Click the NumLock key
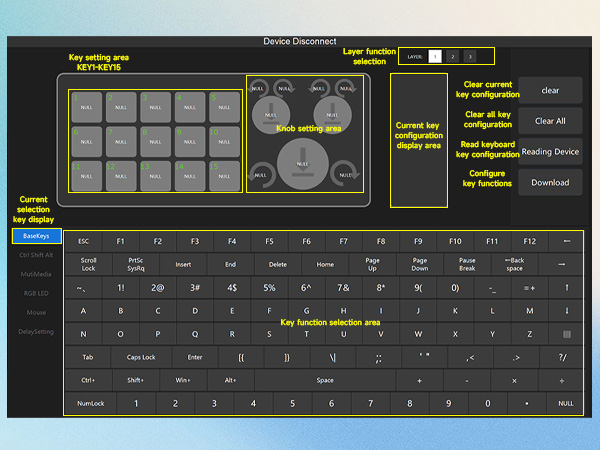 (91, 403)
